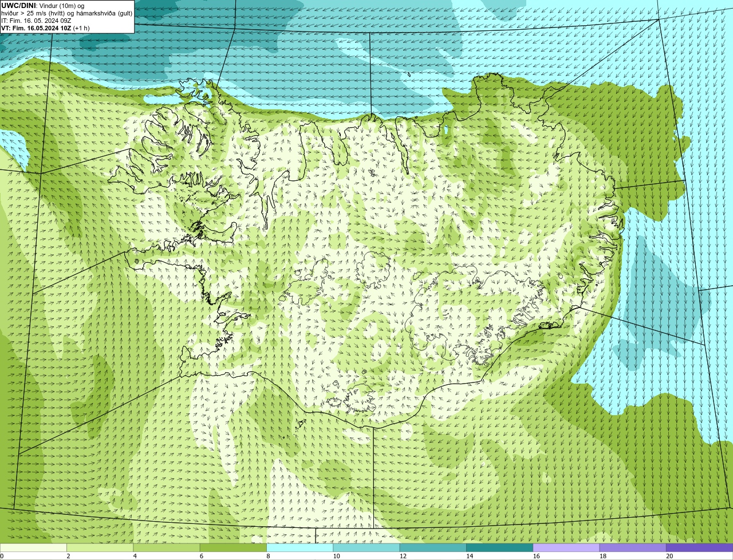
Task: Click the title line 'UWC/DINI: Vindur (10m) og'
Action: [43, 6]
